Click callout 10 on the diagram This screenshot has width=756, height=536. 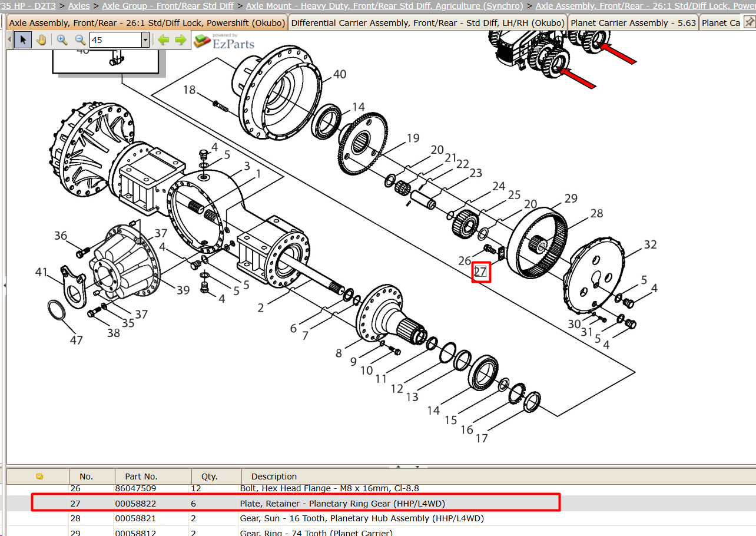(366, 371)
